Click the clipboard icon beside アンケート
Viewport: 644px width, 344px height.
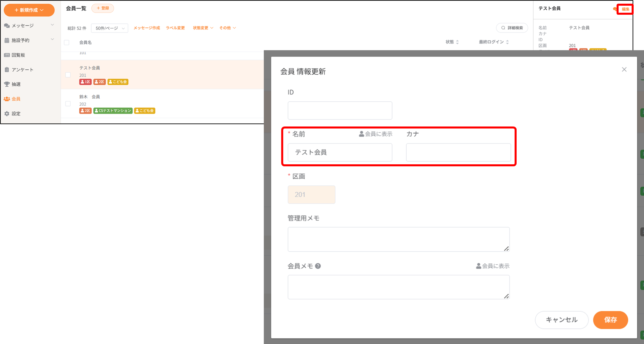click(x=7, y=70)
